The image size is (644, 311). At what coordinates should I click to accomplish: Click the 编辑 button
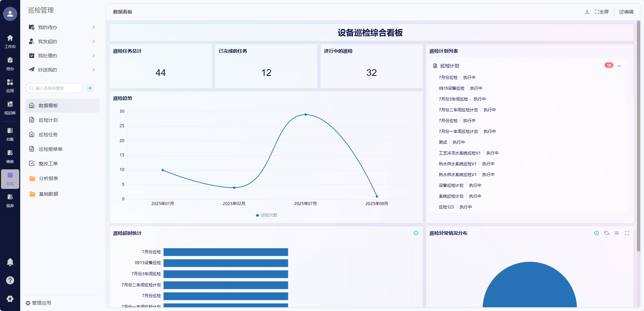tap(626, 12)
